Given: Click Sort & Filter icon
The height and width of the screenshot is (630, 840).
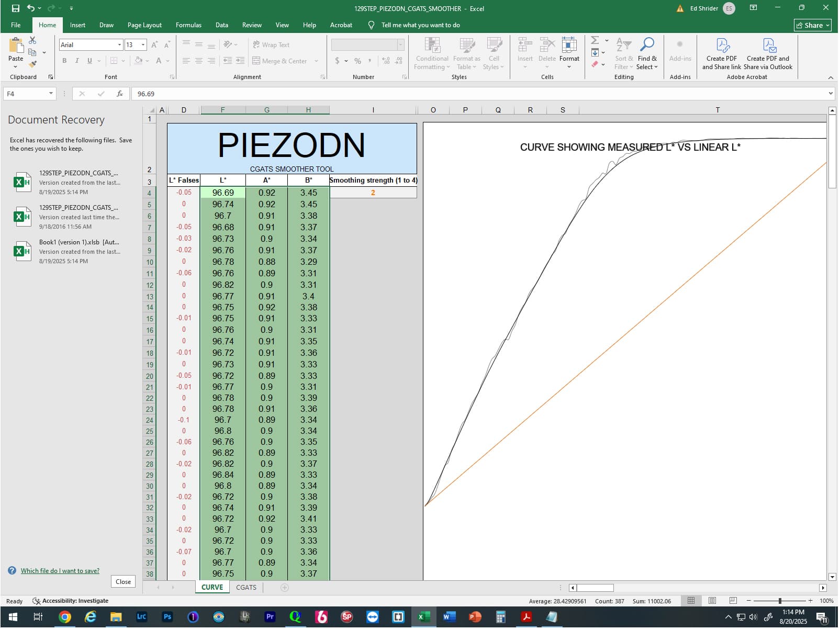Looking at the screenshot, I should pos(625,45).
